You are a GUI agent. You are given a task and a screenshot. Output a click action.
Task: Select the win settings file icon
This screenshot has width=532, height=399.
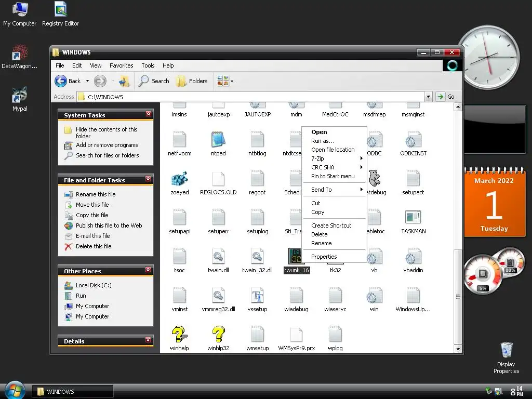click(x=374, y=295)
